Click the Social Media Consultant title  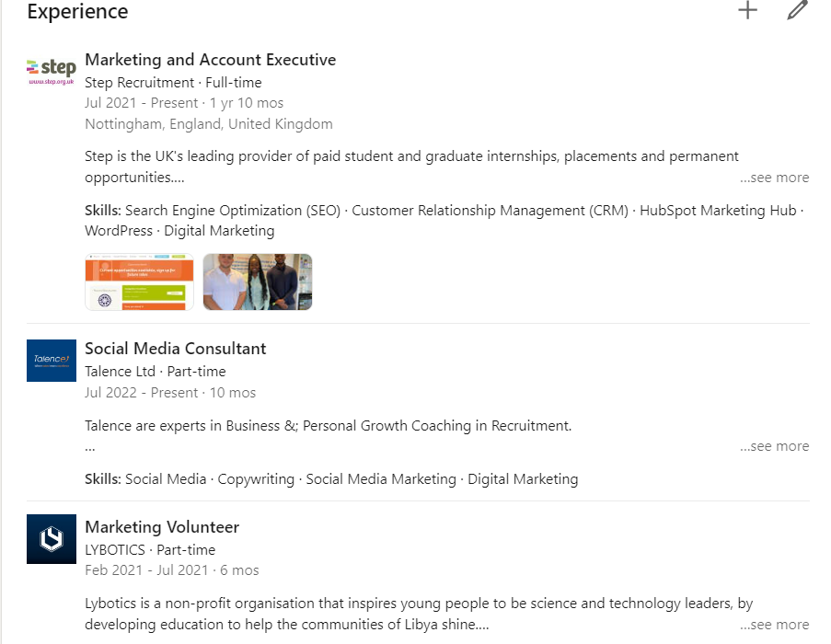[x=175, y=349]
